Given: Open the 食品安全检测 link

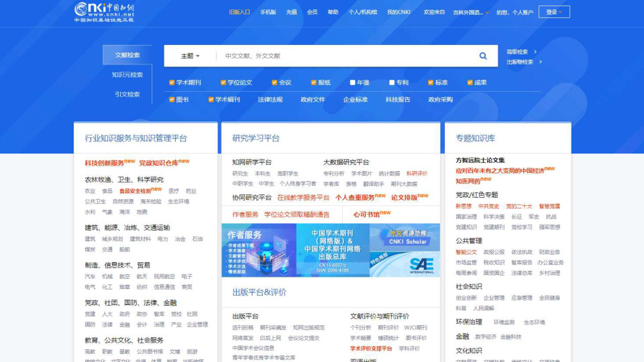Looking at the screenshot, I should click(x=135, y=191).
